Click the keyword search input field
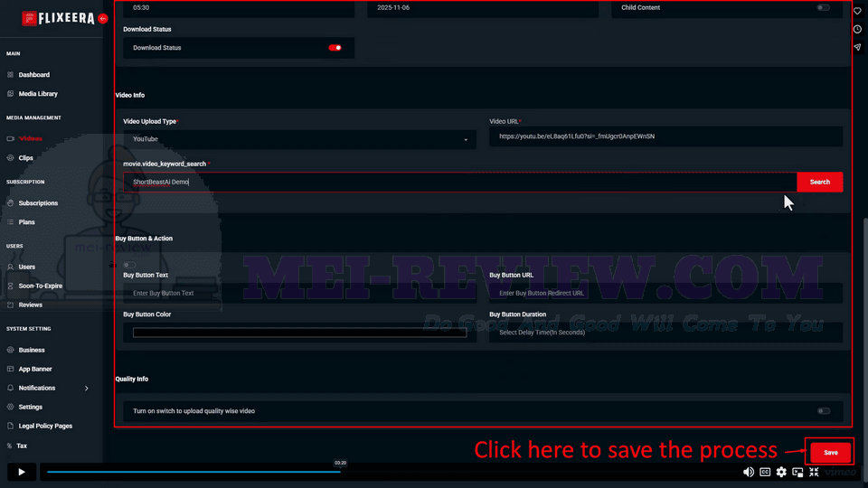 (460, 182)
